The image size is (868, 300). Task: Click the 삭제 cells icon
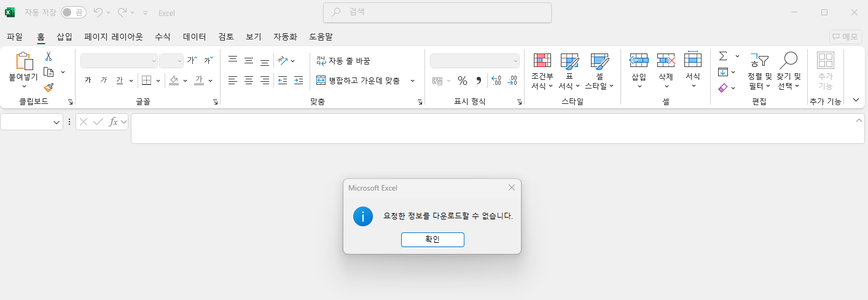(x=666, y=60)
